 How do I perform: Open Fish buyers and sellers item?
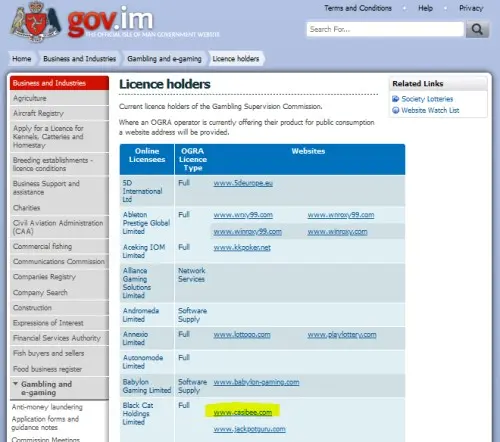click(x=59, y=353)
